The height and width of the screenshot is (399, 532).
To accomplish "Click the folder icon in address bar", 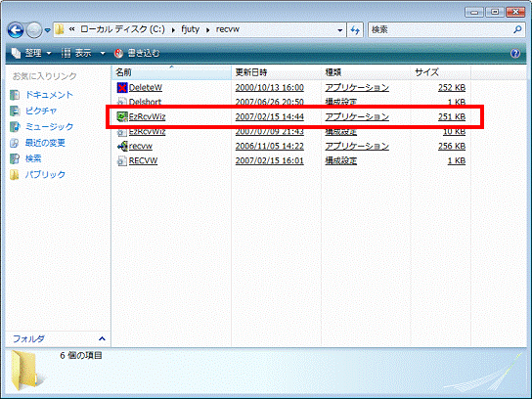I will (60, 29).
